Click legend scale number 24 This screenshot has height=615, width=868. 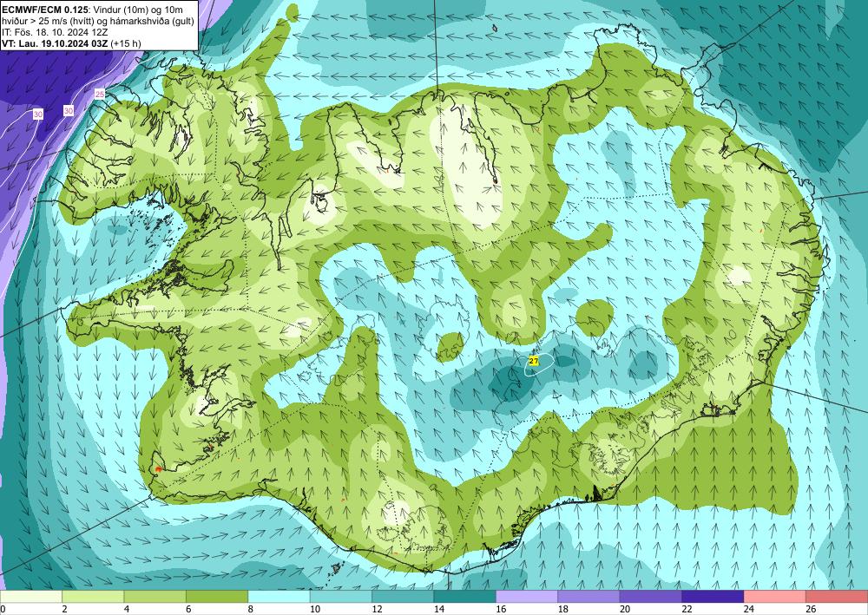click(749, 609)
